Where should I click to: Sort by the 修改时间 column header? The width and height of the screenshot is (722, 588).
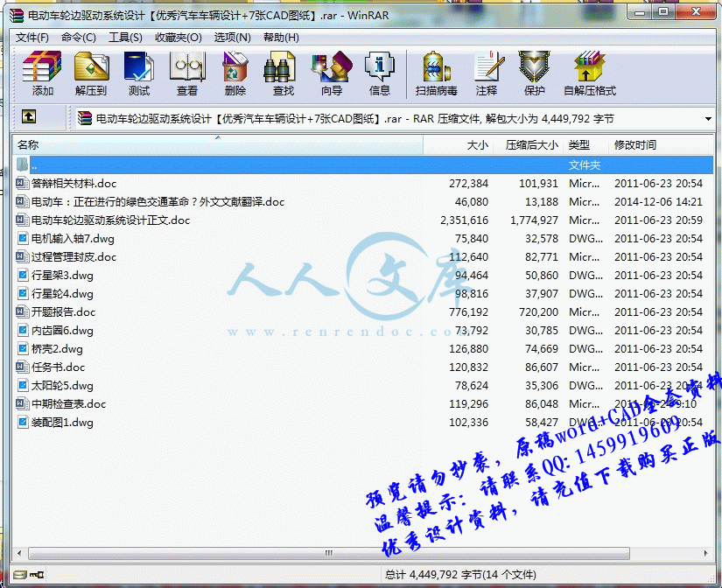[x=660, y=145]
